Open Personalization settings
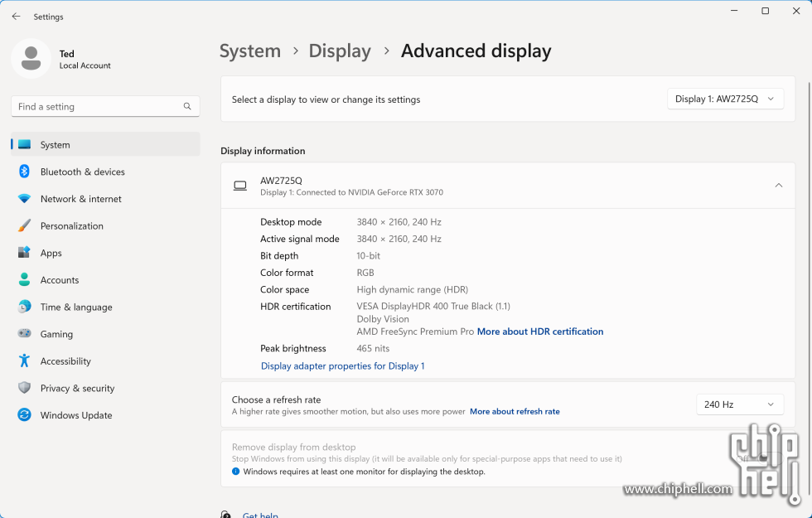 (x=106, y=225)
